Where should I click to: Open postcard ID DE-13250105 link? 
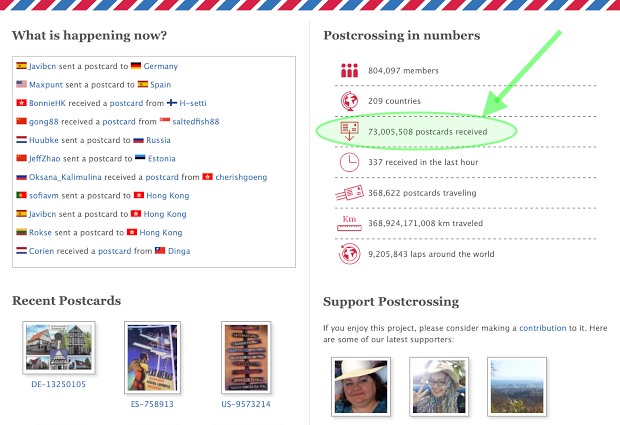[59, 384]
